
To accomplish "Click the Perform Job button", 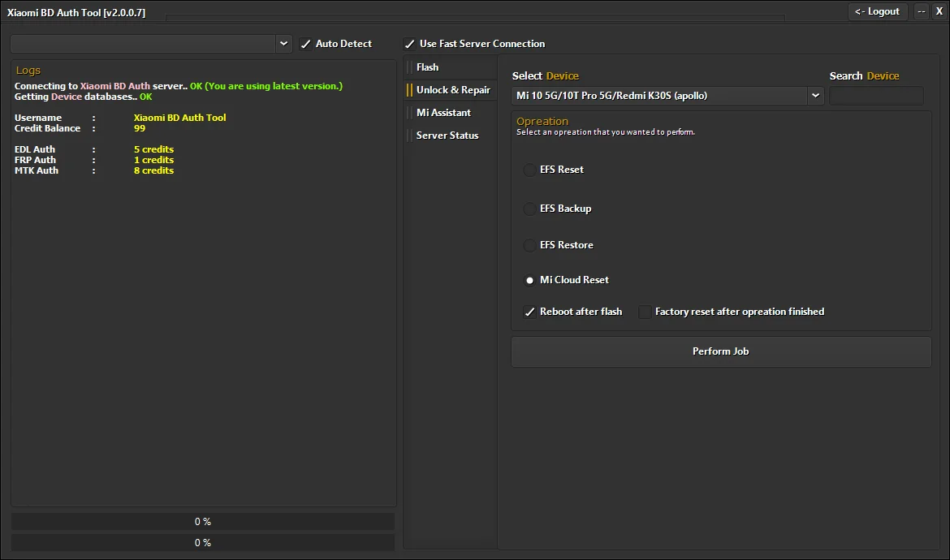I will (721, 351).
